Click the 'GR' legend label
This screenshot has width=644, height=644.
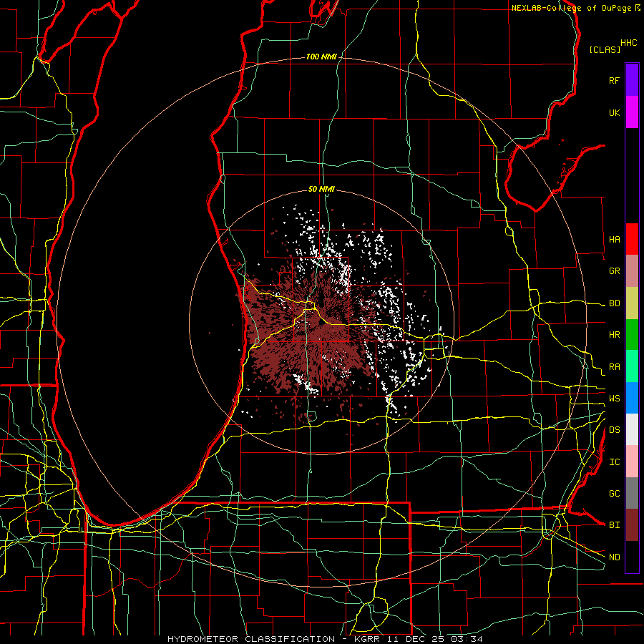[x=615, y=271]
